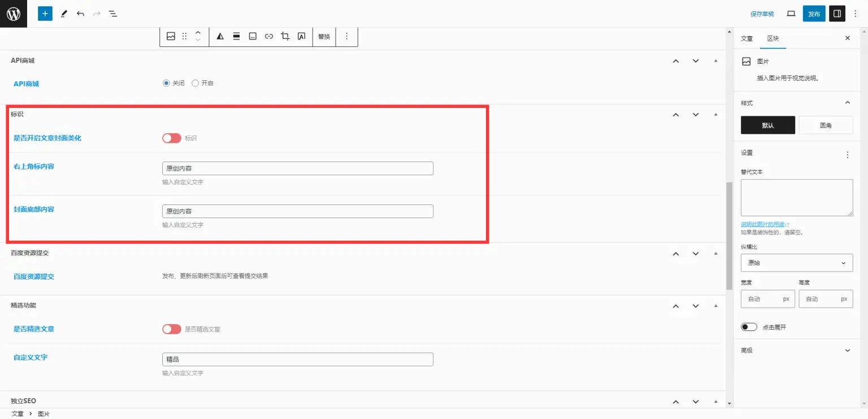
Task: Open the block inserter plus button
Action: [x=45, y=14]
